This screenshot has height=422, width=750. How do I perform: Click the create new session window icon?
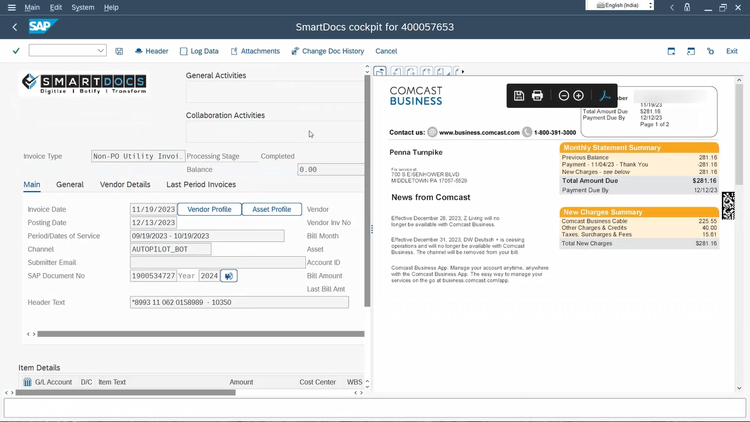[671, 51]
